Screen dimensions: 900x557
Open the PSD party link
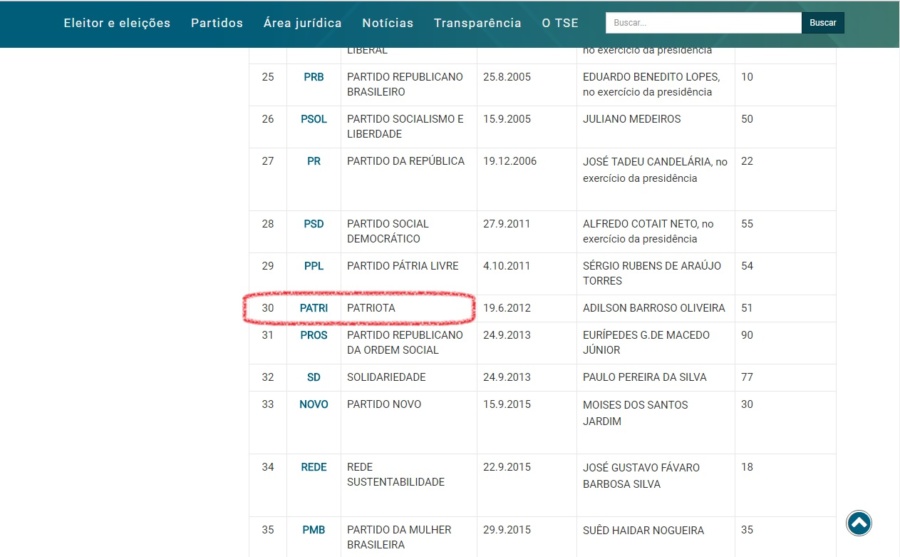313,224
